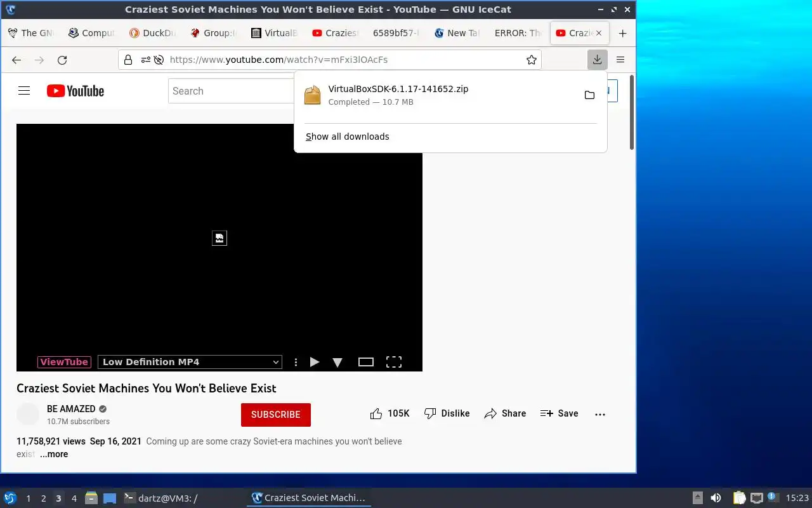812x508 pixels.
Task: Click the blocked autoplay indicator icon
Action: [159, 60]
